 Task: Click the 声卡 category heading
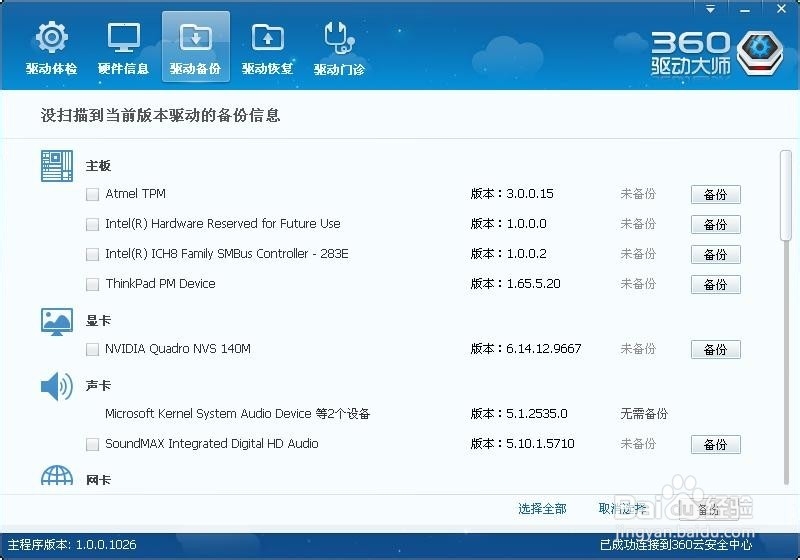point(98,386)
